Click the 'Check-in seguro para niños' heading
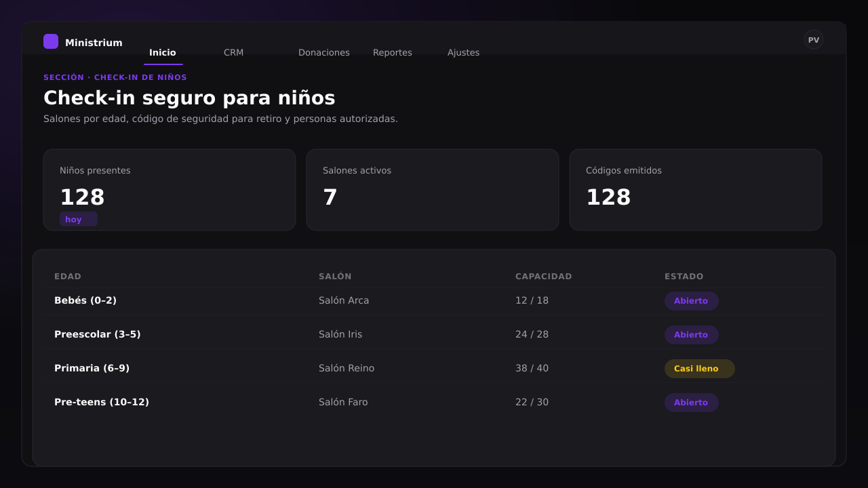The height and width of the screenshot is (488, 868). click(189, 98)
